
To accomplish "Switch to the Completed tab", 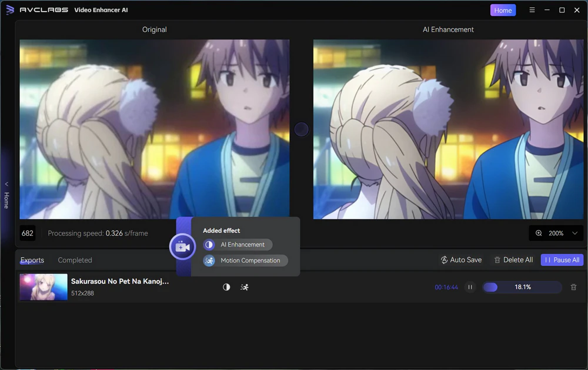I will coord(75,259).
